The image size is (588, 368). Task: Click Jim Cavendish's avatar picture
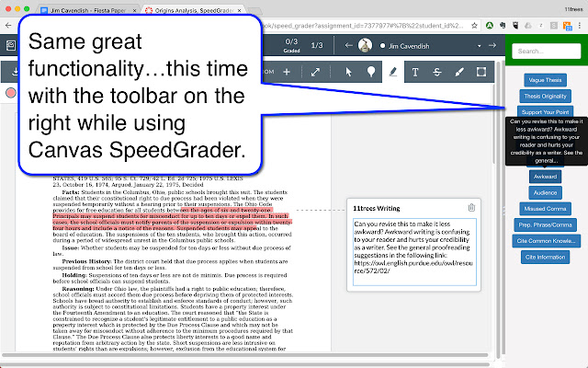(365, 45)
